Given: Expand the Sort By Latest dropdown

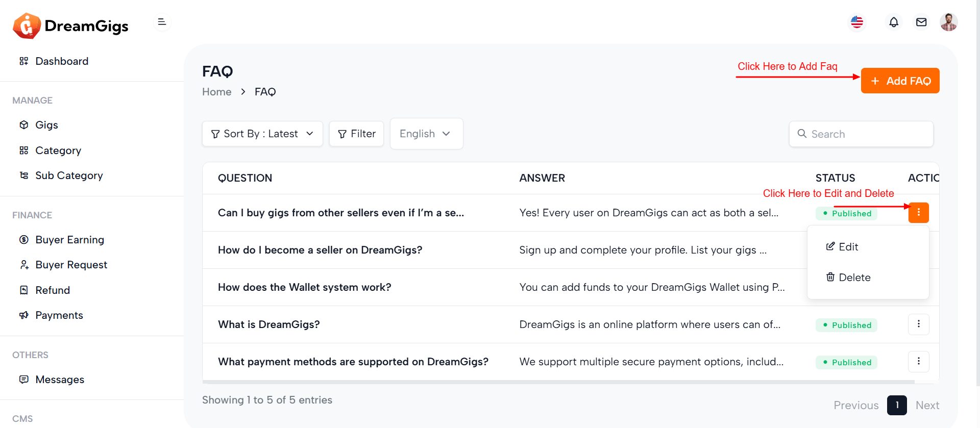Looking at the screenshot, I should (x=262, y=134).
